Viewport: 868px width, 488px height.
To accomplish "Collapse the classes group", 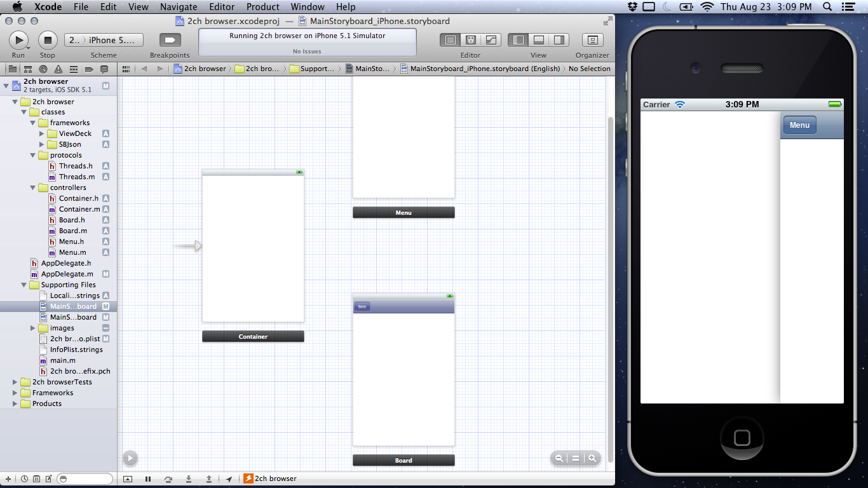I will [x=24, y=112].
